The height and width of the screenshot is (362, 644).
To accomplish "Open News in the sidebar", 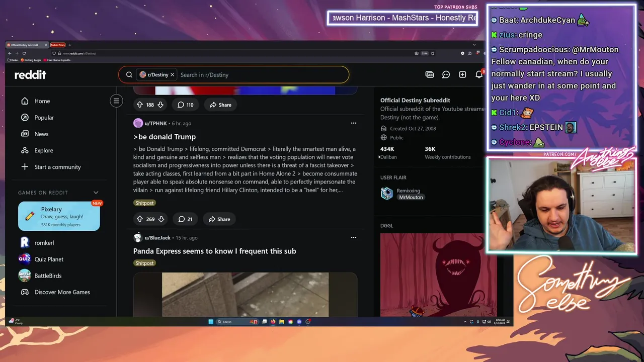I will tap(41, 134).
